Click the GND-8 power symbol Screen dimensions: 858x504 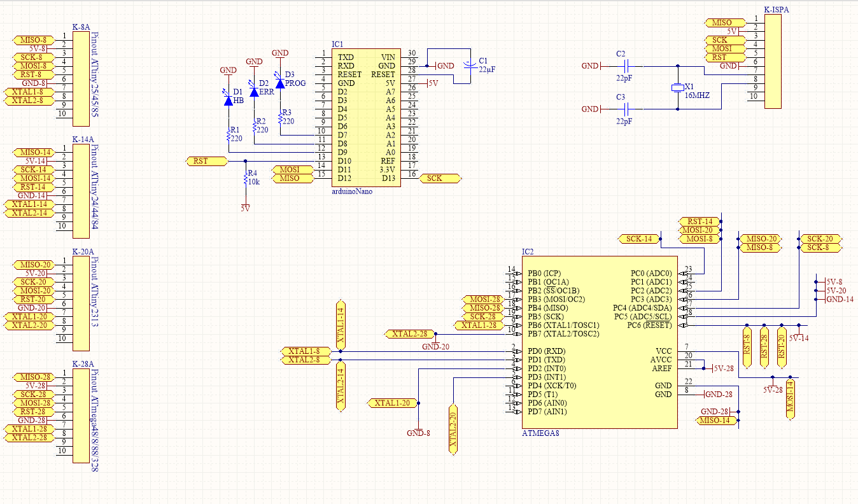419,433
